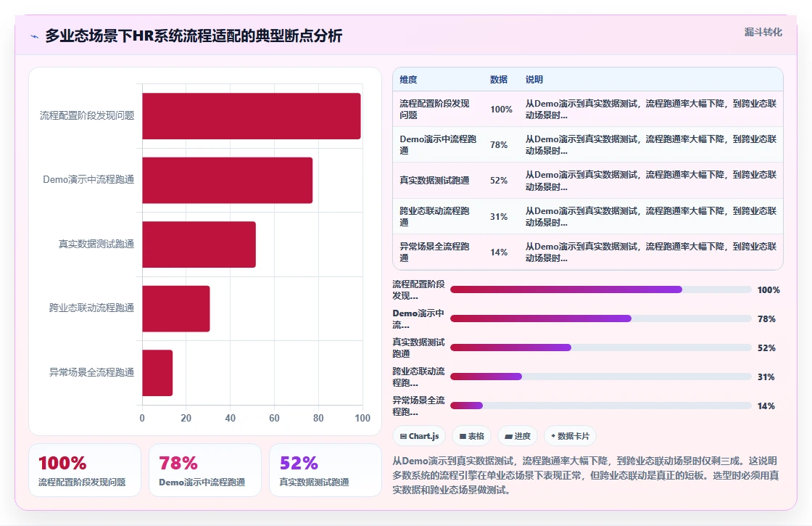The height and width of the screenshot is (526, 812).
Task: Open the 78% Demo演示中流程跑通 data card
Action: click(x=205, y=470)
